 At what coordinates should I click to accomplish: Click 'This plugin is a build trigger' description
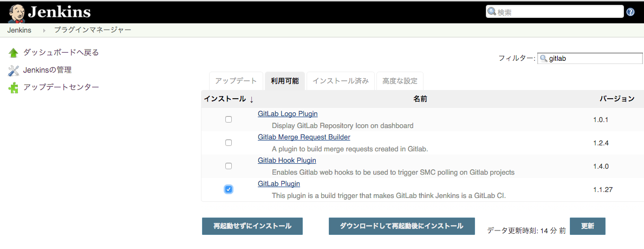coord(388,195)
